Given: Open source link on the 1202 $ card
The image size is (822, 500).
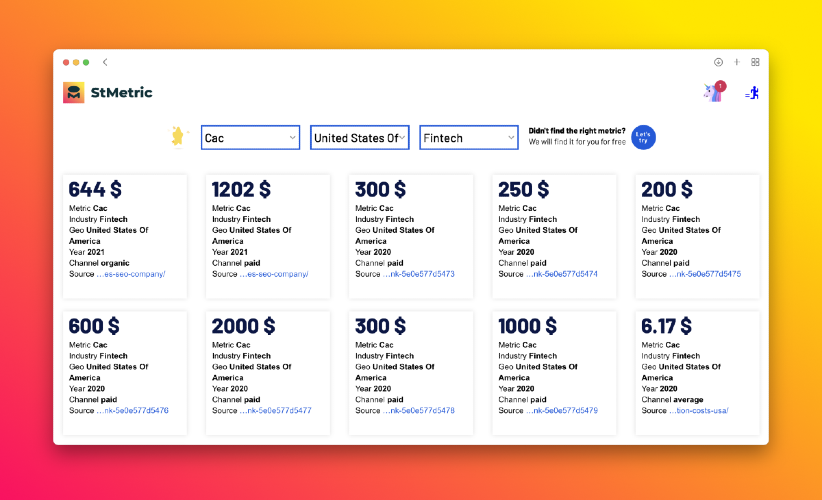Looking at the screenshot, I should point(274,274).
